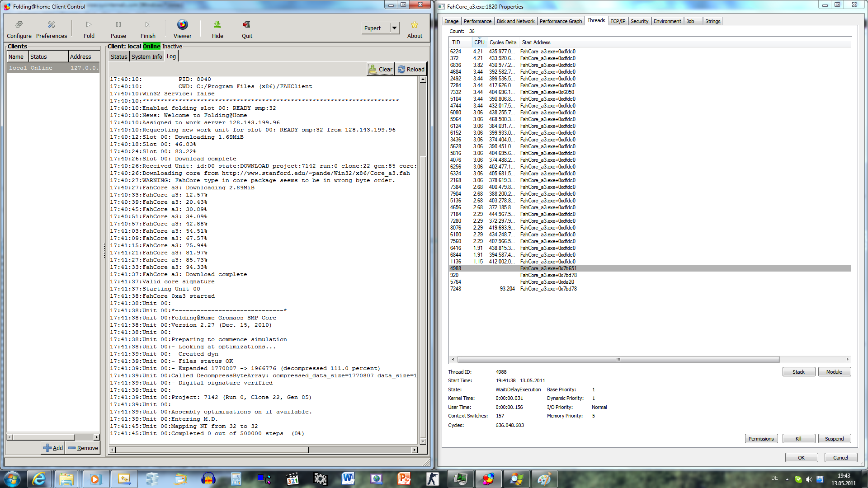
Task: Launch the Viewer icon
Action: [182, 25]
